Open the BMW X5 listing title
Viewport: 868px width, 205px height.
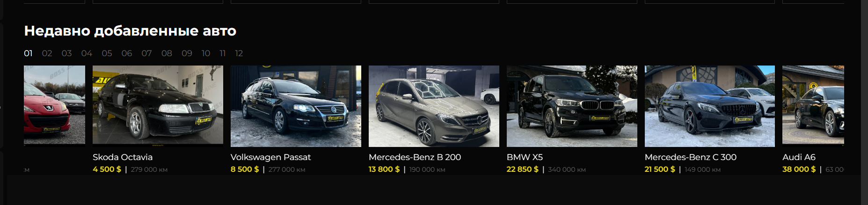coord(525,157)
